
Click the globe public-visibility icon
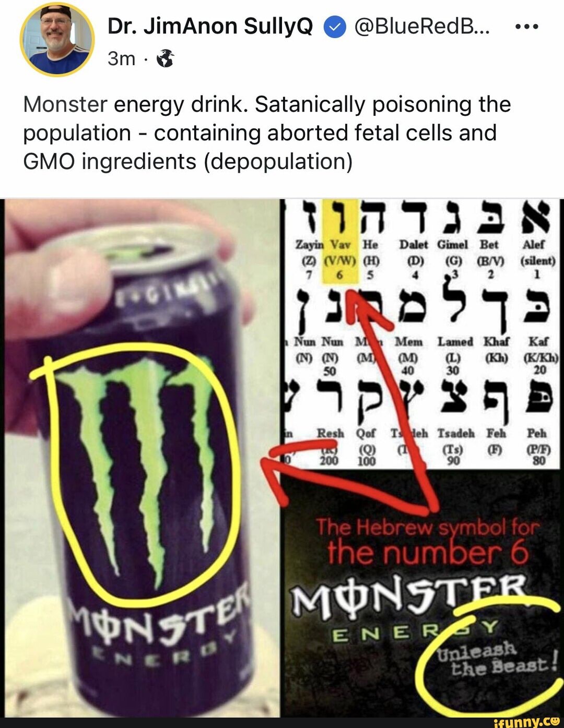166,59
